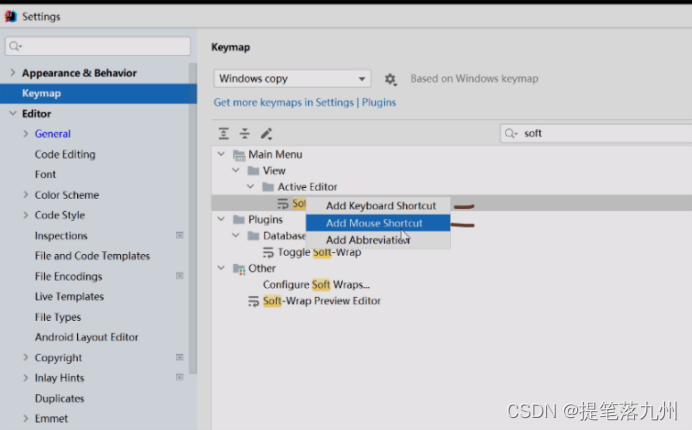
Task: Expand the Copyright node
Action: pyautogui.click(x=26, y=357)
